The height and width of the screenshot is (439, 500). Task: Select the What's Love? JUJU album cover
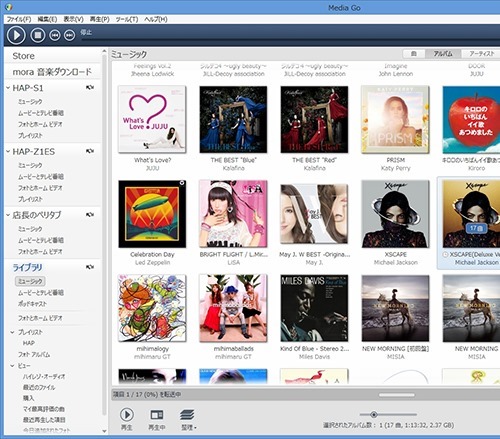tap(152, 119)
